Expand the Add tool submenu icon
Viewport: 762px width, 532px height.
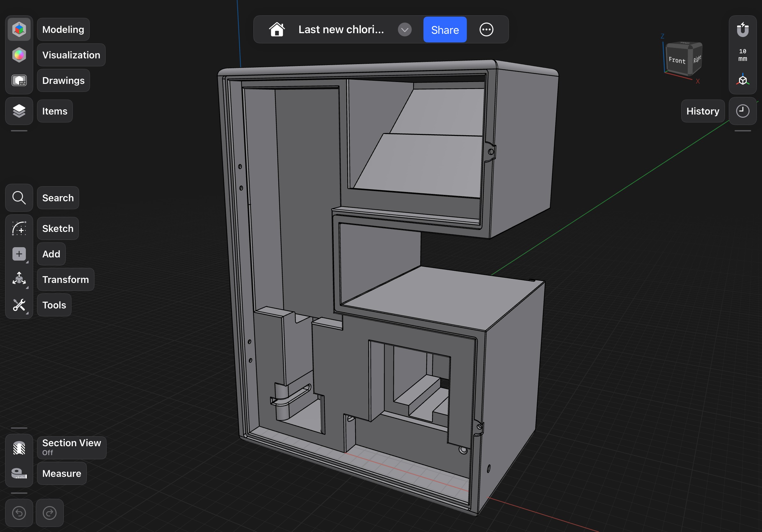click(x=19, y=254)
